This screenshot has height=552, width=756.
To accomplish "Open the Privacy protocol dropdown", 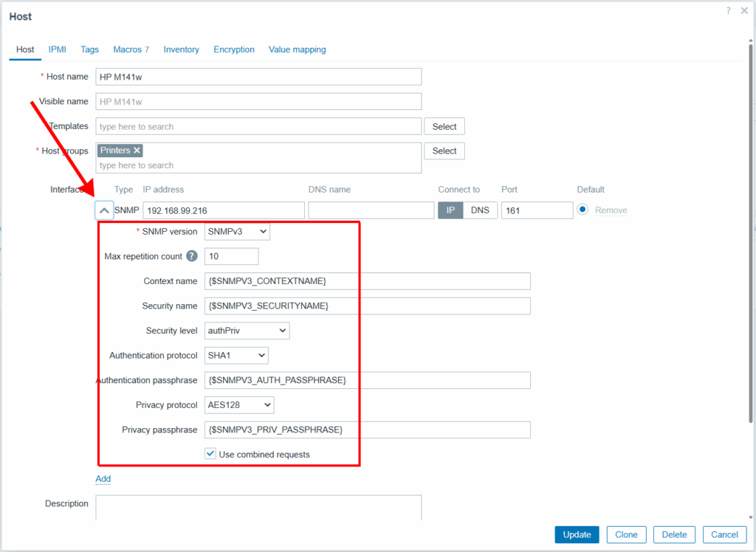I will point(239,405).
